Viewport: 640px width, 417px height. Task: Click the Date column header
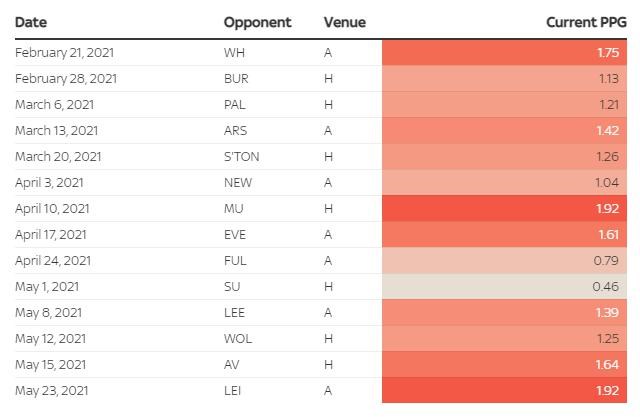[31, 22]
